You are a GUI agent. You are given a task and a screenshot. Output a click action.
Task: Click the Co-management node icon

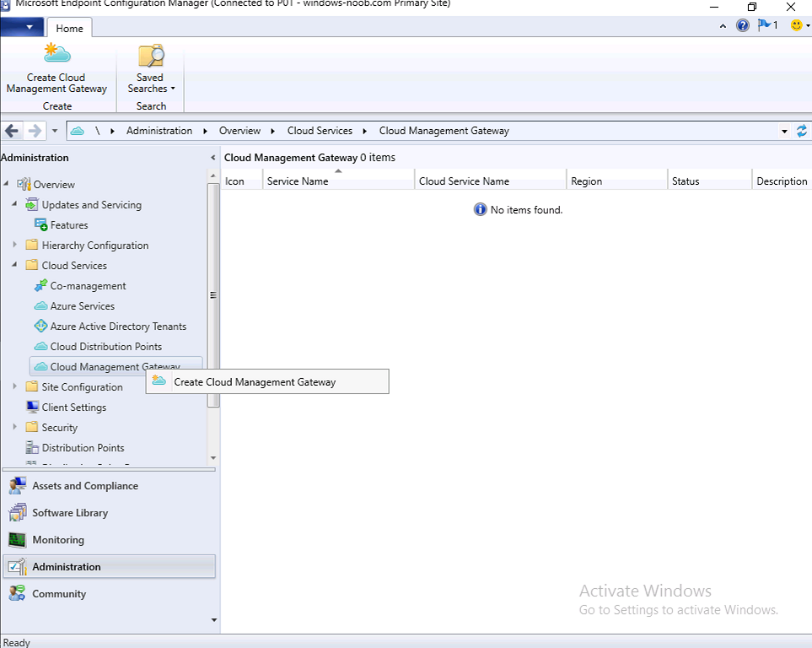[x=41, y=286]
